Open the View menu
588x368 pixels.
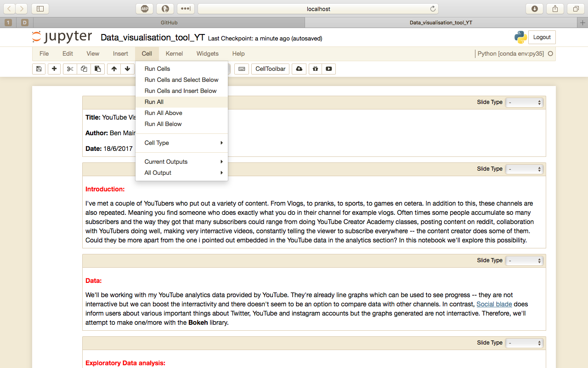(93, 54)
